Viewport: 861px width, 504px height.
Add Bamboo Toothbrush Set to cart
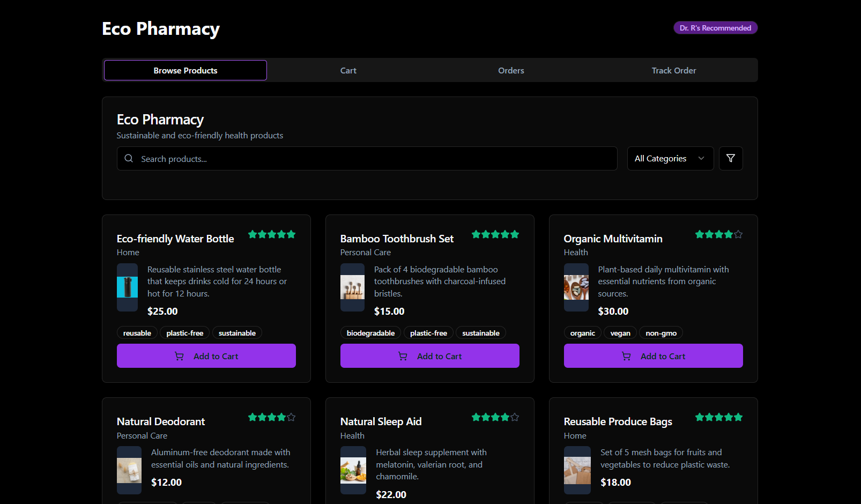tap(430, 356)
